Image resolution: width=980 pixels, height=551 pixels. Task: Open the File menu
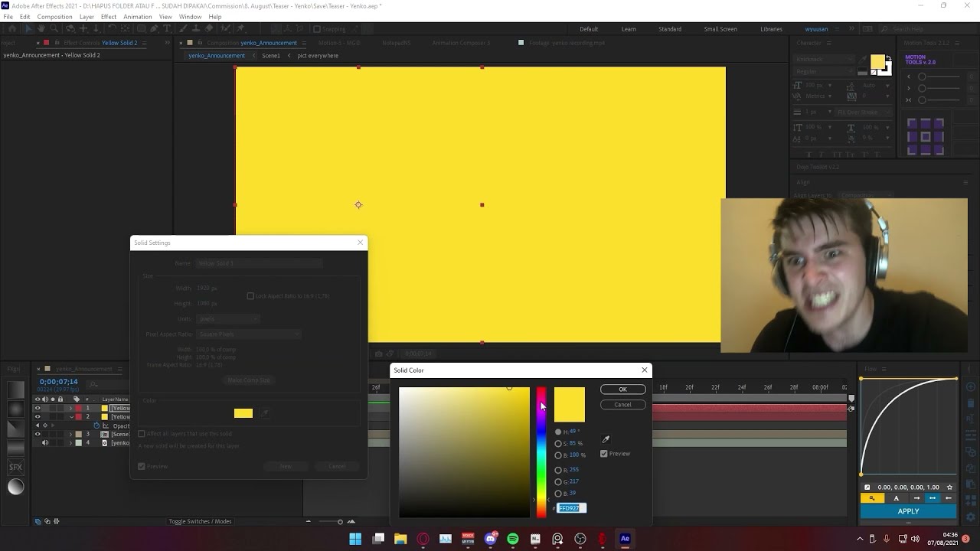(8, 17)
